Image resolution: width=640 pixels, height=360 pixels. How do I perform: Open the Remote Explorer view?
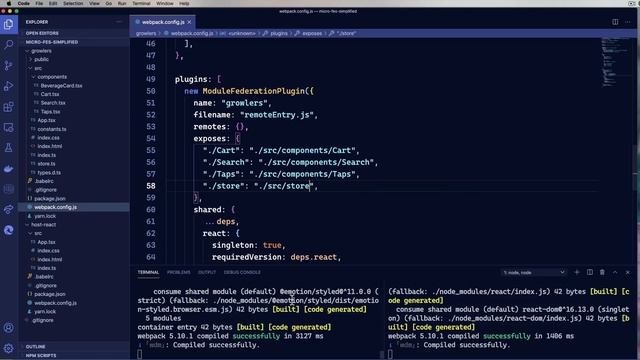9,128
